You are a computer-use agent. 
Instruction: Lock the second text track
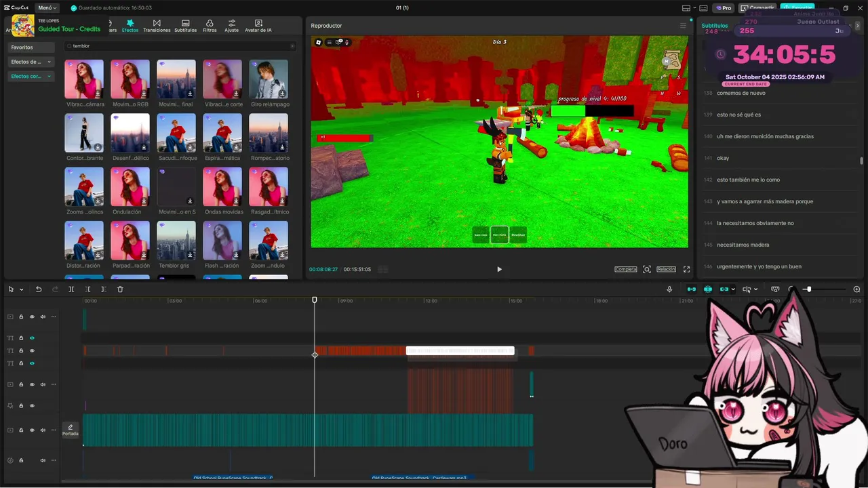(21, 350)
